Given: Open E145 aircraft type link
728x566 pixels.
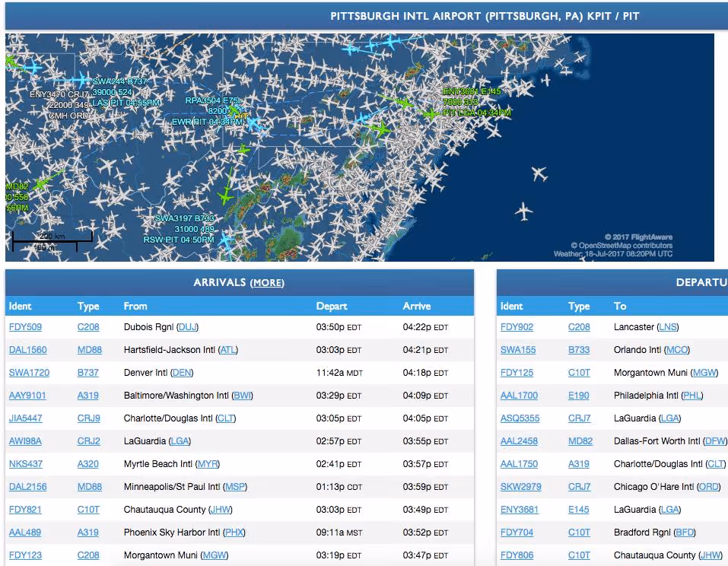Looking at the screenshot, I should 578,510.
